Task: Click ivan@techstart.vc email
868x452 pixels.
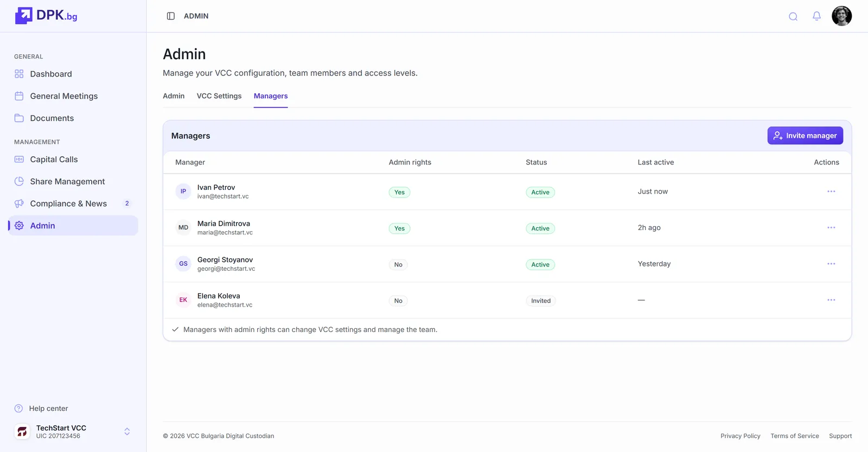Action: (x=223, y=196)
